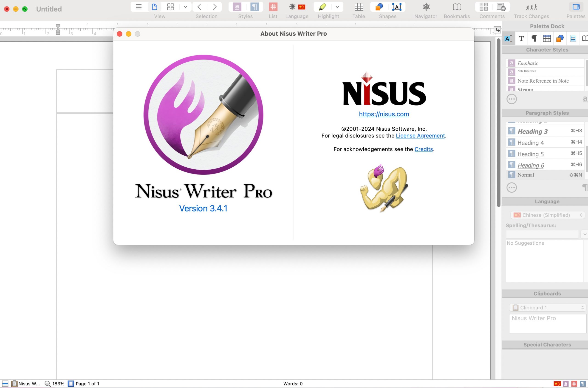588x388 pixels.
Task: Click paragraph style tag in status bar
Action: tap(583, 384)
